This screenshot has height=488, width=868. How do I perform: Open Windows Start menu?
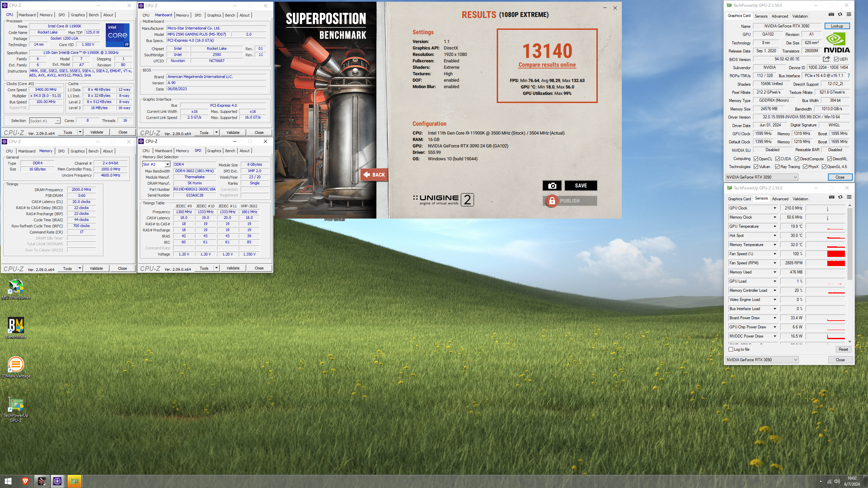point(8,481)
